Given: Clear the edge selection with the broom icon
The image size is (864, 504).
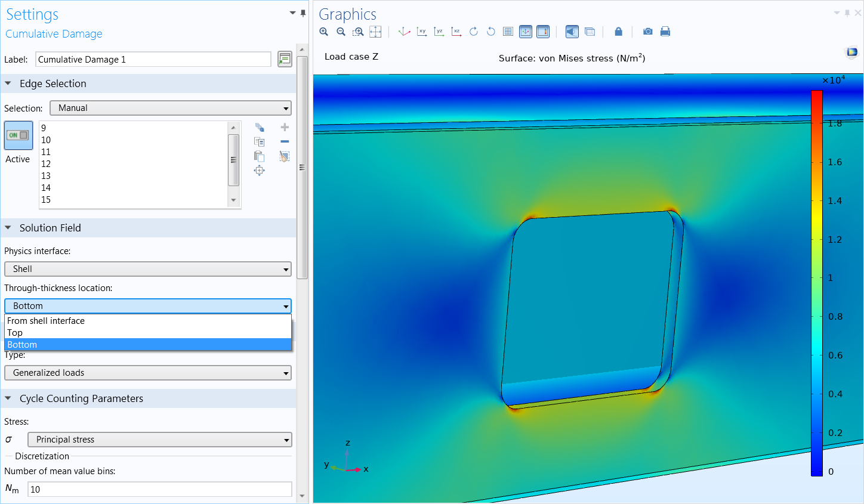Looking at the screenshot, I should pos(285,156).
